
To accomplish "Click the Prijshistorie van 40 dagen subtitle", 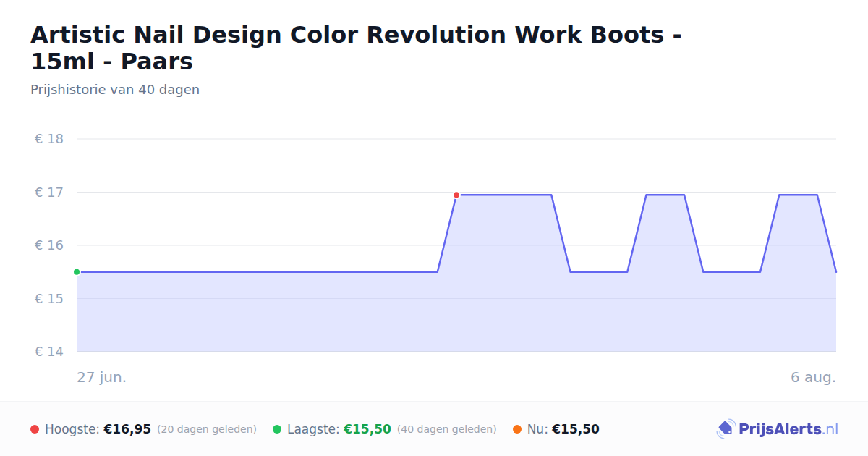I will (x=115, y=90).
